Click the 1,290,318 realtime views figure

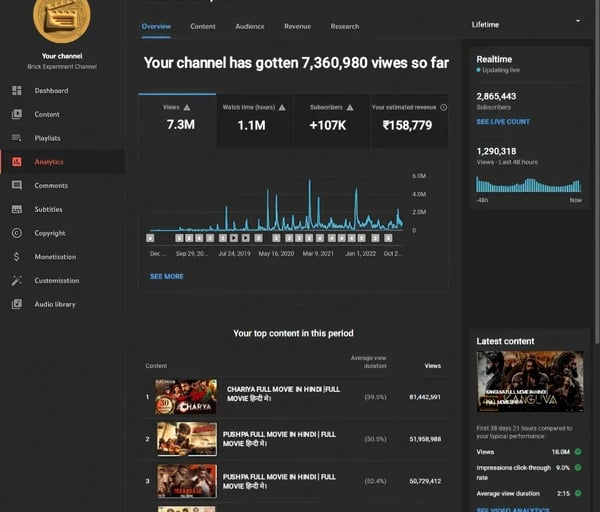496,151
